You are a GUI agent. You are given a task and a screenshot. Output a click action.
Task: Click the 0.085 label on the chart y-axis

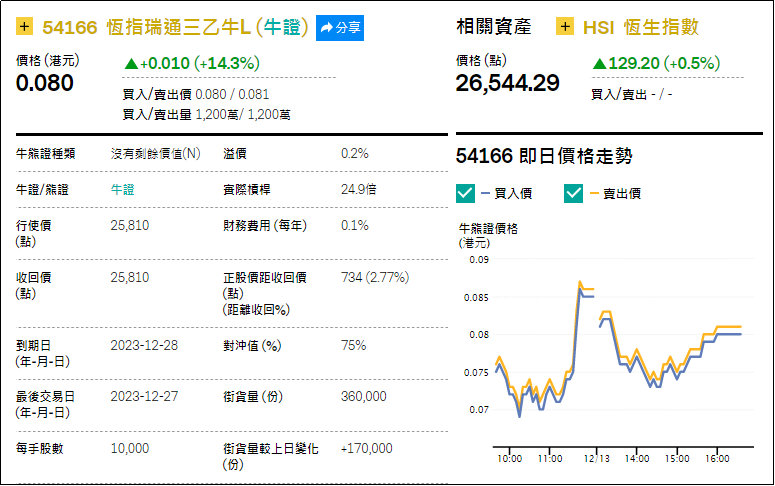(476, 298)
